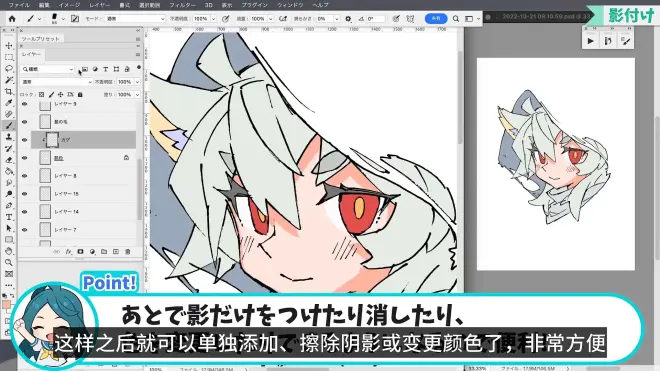Open layer fill percentage dropdown arrow
The image size is (660, 371).
[137, 95]
